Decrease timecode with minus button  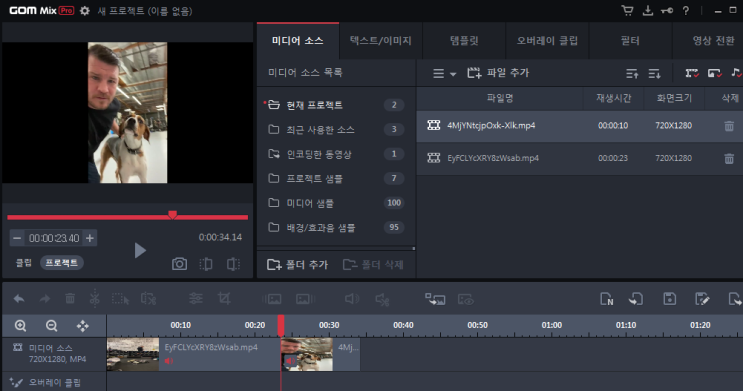pos(17,238)
